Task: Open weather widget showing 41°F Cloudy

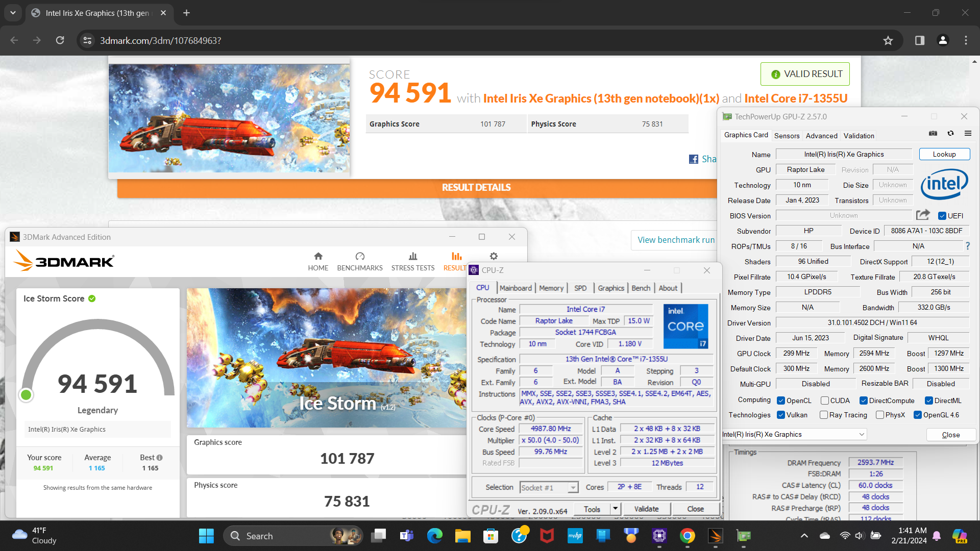Action: (x=34, y=536)
